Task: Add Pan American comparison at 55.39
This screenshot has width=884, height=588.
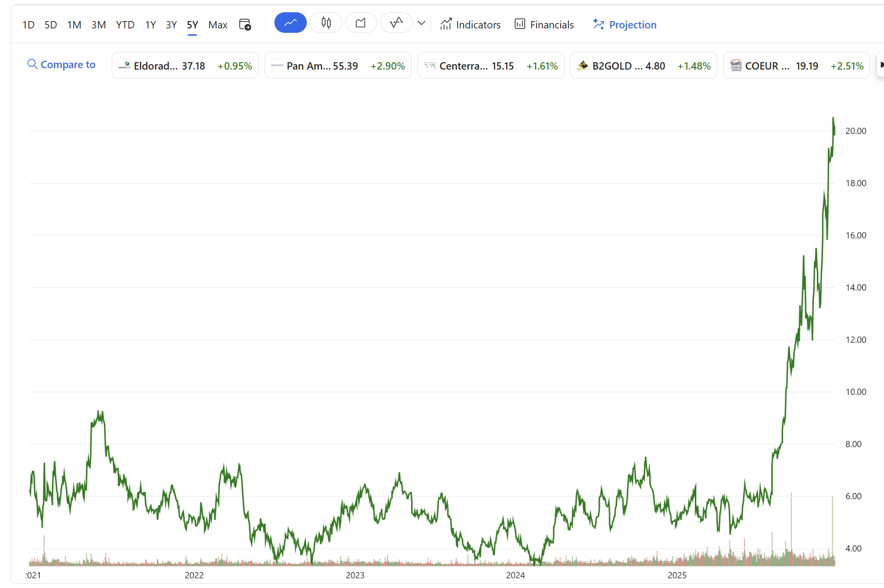Action: click(338, 65)
